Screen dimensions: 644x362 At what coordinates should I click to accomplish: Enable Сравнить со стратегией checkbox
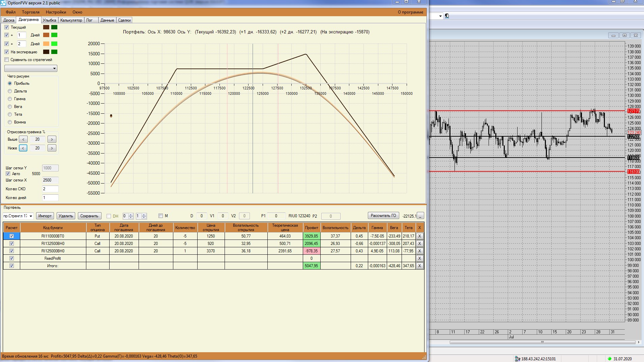click(7, 60)
